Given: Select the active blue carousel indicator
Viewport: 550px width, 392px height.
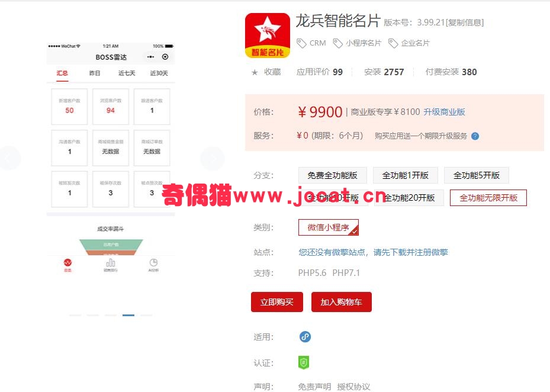Looking at the screenshot, I should click(128, 315).
